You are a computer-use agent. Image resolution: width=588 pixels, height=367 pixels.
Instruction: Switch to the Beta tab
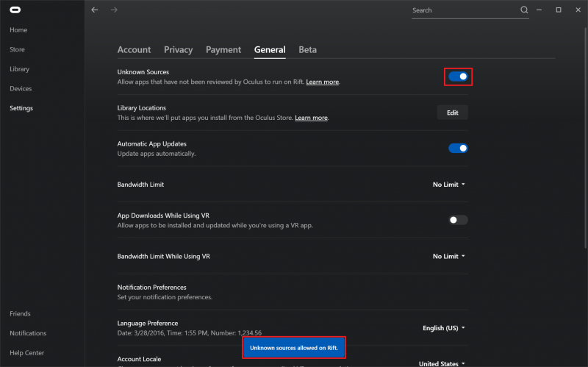pyautogui.click(x=307, y=49)
